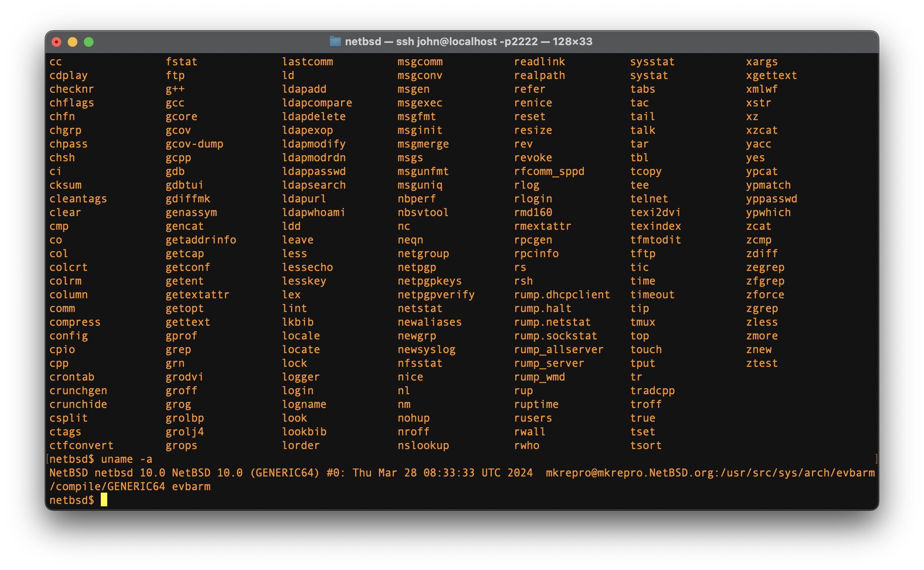Viewport: 924px width, 570px height.
Task: Click the 'lookbib' entry
Action: click(x=304, y=432)
